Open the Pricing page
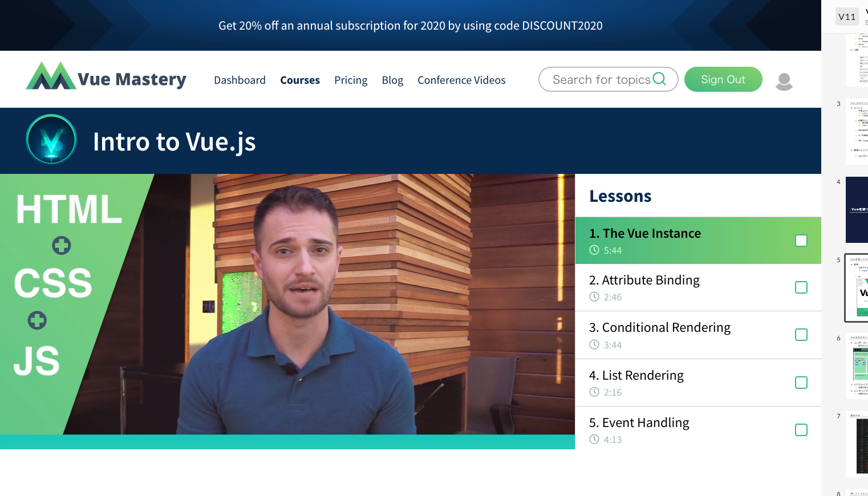 point(351,80)
